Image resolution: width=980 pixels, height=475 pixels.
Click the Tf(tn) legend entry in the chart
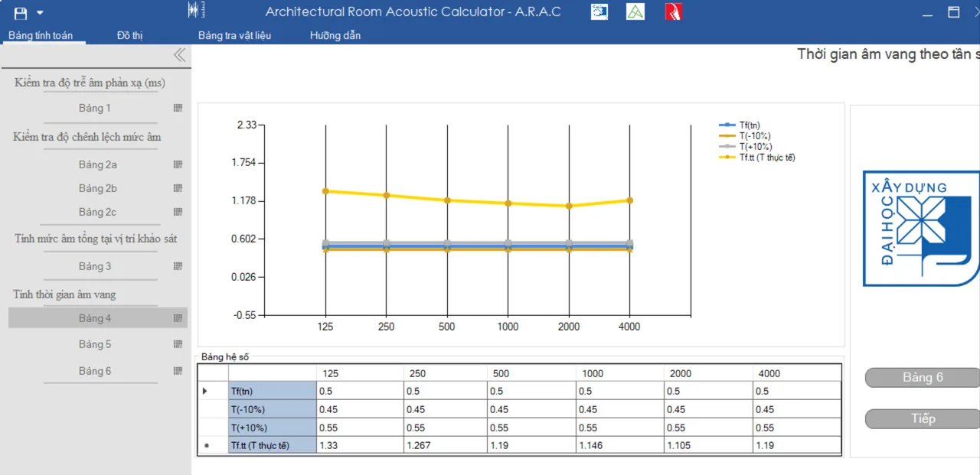pos(740,125)
